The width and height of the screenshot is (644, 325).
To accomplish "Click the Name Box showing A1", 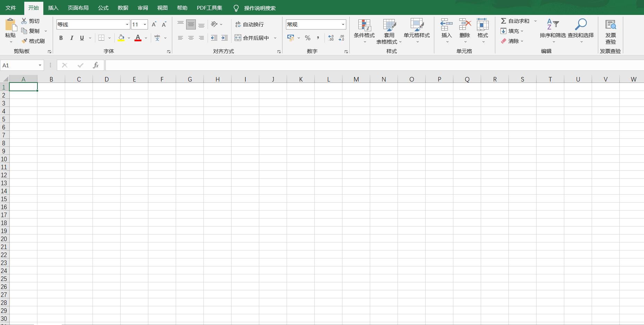I will click(x=19, y=65).
